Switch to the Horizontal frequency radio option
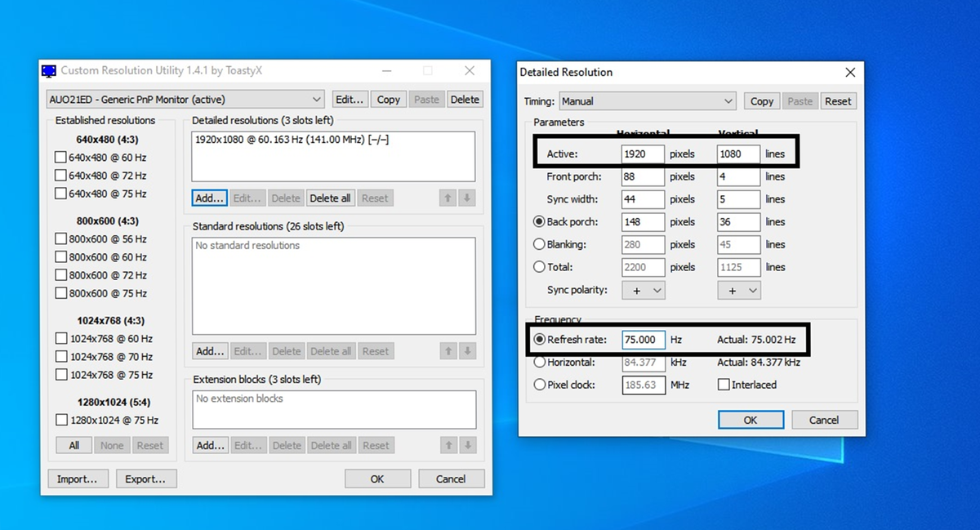 (x=538, y=362)
